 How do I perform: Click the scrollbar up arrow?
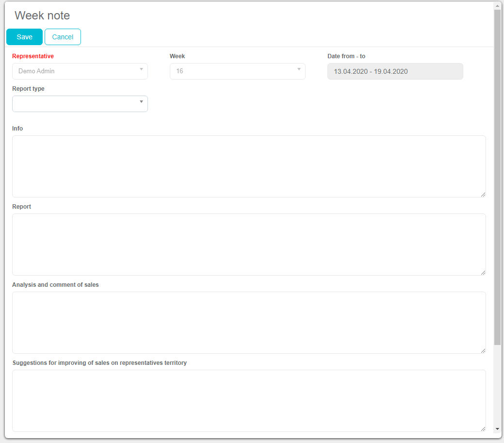pyautogui.click(x=497, y=6)
